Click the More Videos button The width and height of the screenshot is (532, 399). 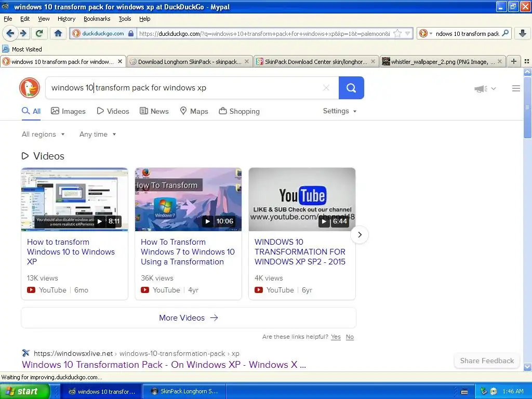click(x=189, y=318)
